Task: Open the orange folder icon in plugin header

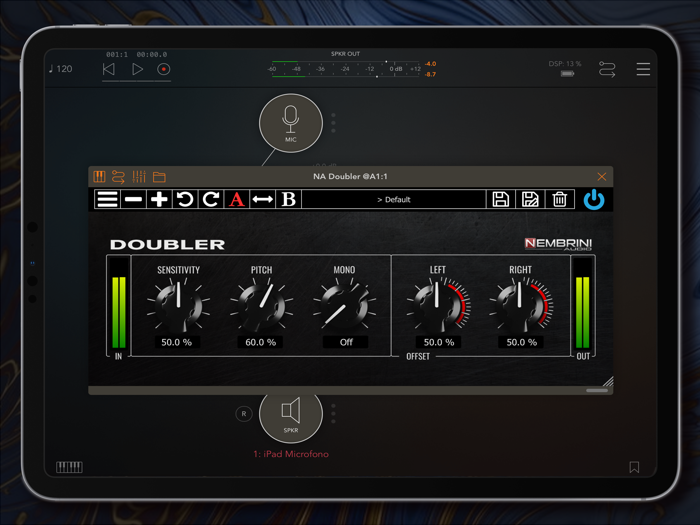Action: pyautogui.click(x=159, y=177)
